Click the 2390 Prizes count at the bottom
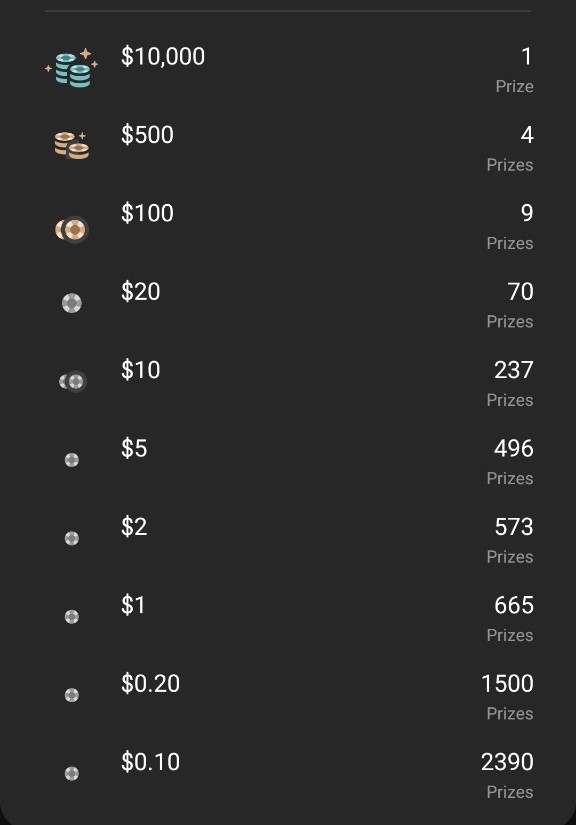The height and width of the screenshot is (825, 576). (x=507, y=762)
